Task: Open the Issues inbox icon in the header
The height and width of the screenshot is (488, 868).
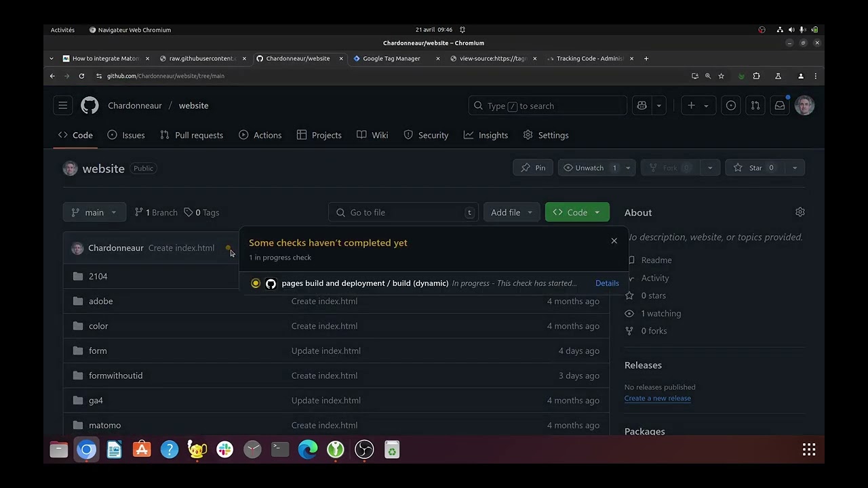Action: (x=731, y=106)
